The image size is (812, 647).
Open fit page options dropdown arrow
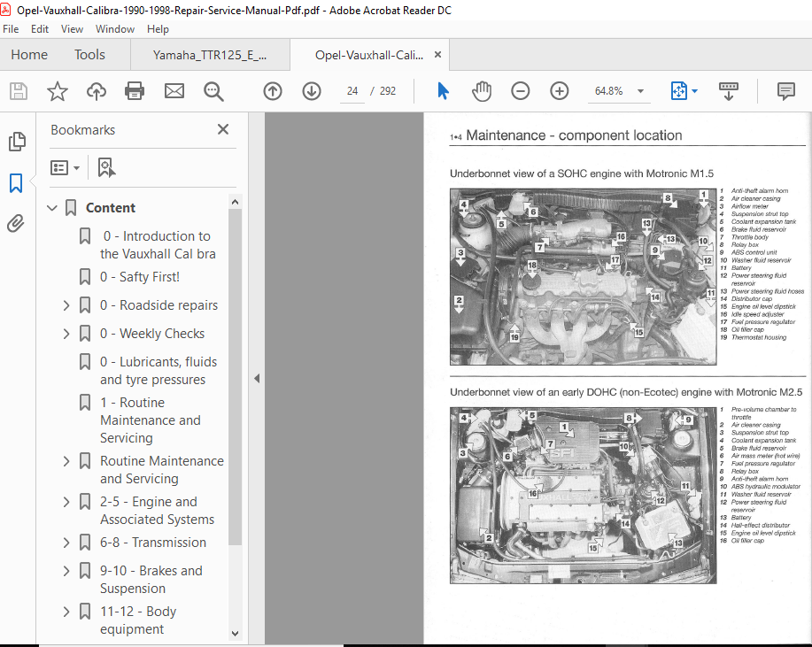coord(694,91)
